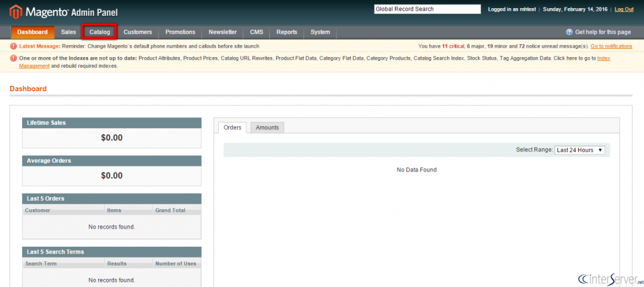The height and width of the screenshot is (287, 644).
Task: Click the Items column header
Action: (129, 210)
